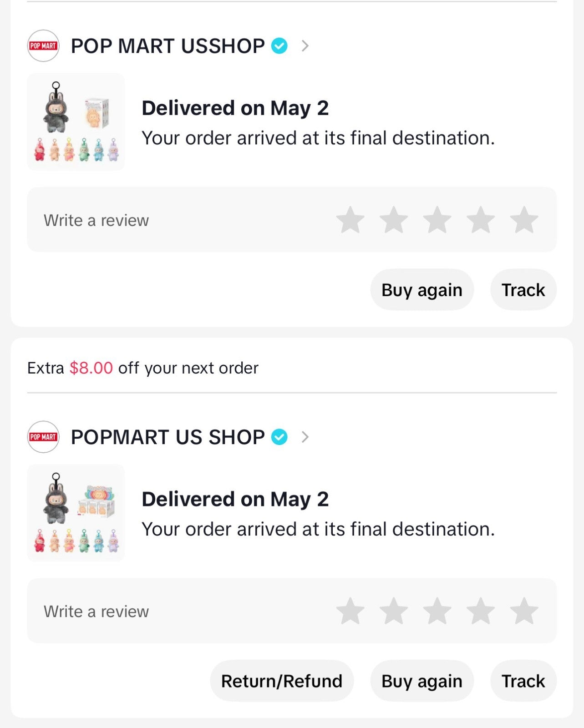Rate second order five stars
The height and width of the screenshot is (728, 584).
tap(524, 611)
